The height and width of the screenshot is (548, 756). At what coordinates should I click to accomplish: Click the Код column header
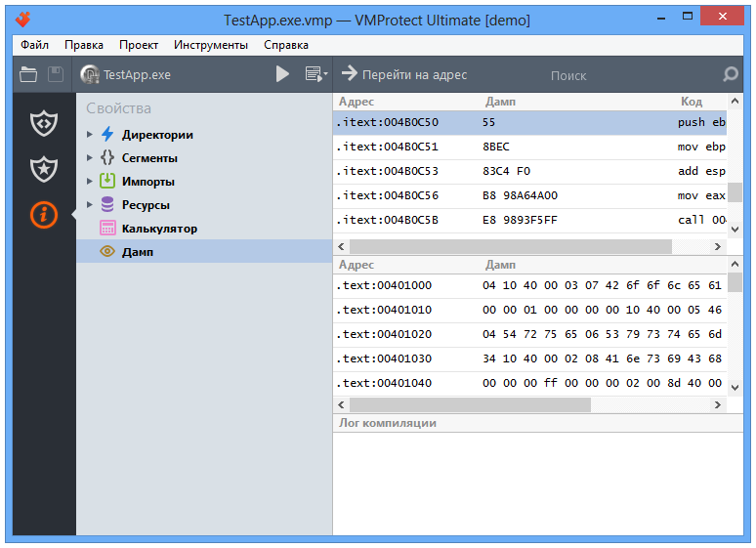tap(691, 102)
